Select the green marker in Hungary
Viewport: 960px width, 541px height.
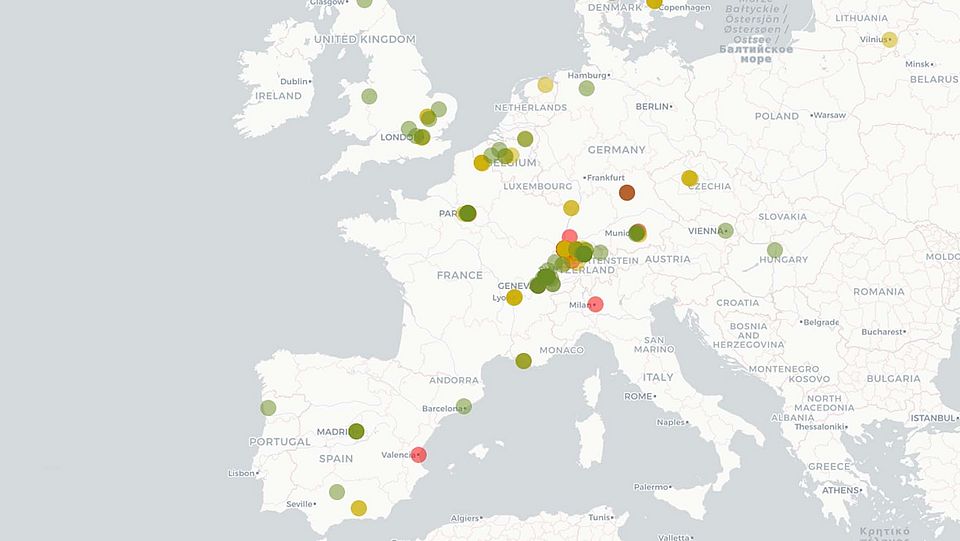[775, 250]
